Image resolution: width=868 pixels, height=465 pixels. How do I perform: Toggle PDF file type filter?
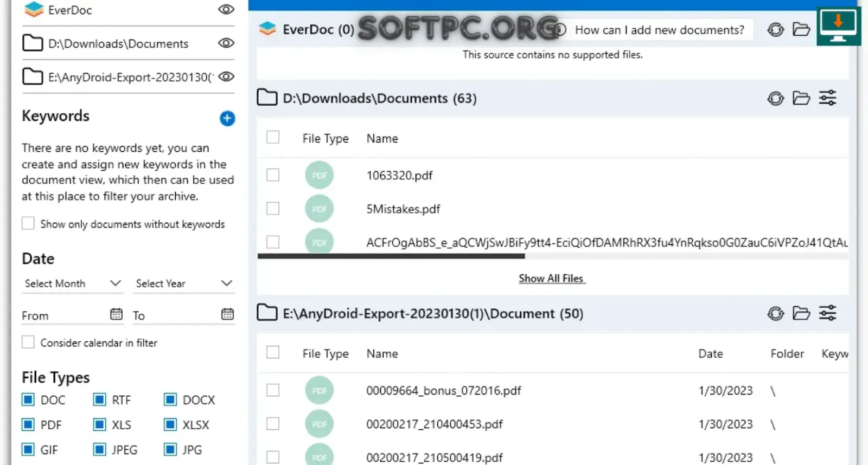(28, 424)
